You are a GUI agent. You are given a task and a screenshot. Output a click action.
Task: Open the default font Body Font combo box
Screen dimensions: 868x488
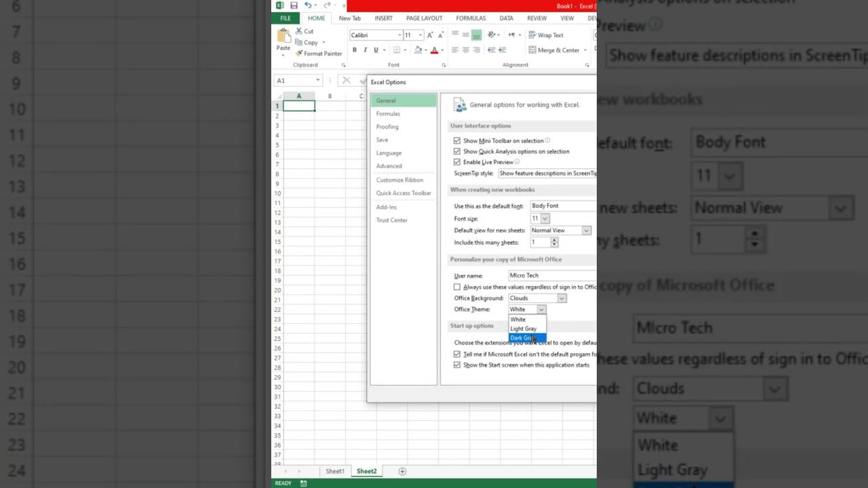pyautogui.click(x=563, y=206)
